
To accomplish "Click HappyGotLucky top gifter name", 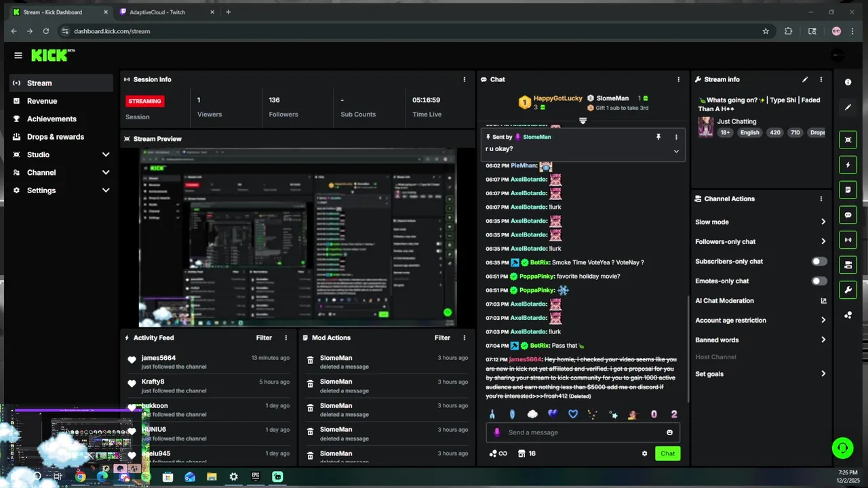I will coord(558,98).
